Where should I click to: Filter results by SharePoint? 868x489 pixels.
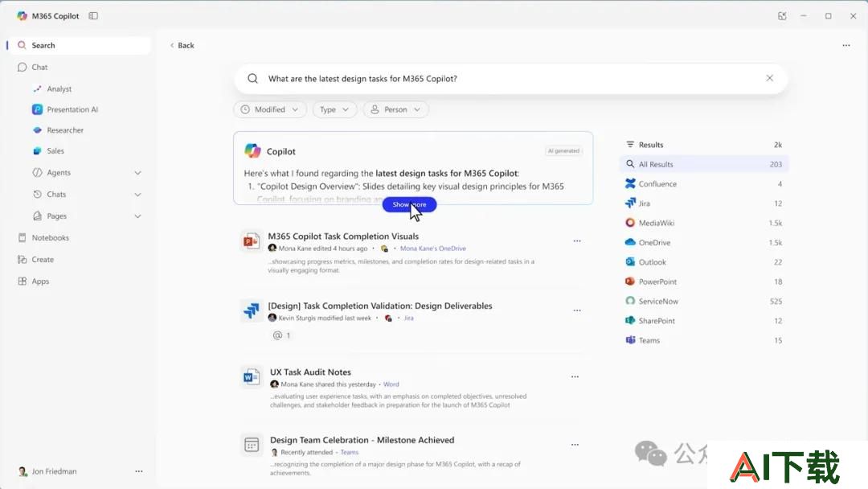(x=703, y=321)
